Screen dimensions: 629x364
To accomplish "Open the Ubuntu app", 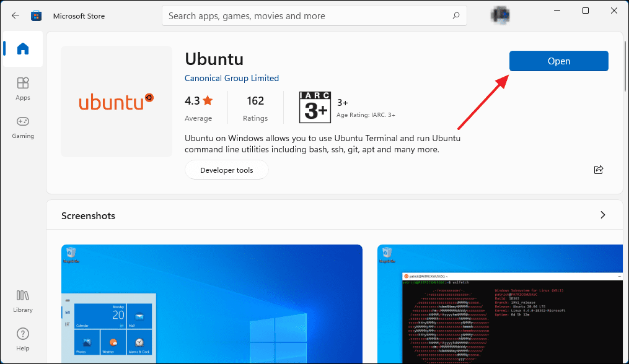I will (559, 61).
